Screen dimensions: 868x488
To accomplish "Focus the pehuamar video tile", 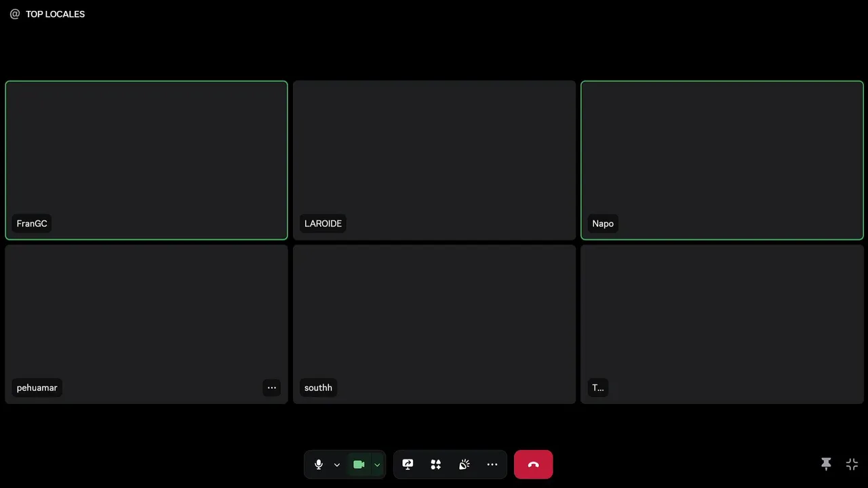I will tap(146, 325).
